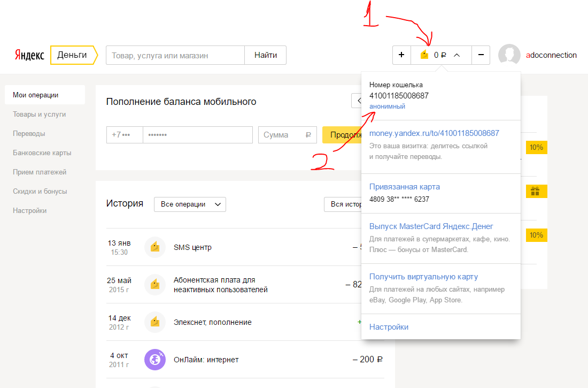The height and width of the screenshot is (388, 588).
Task: Click the yellow Продолжить button
Action: pos(342,135)
